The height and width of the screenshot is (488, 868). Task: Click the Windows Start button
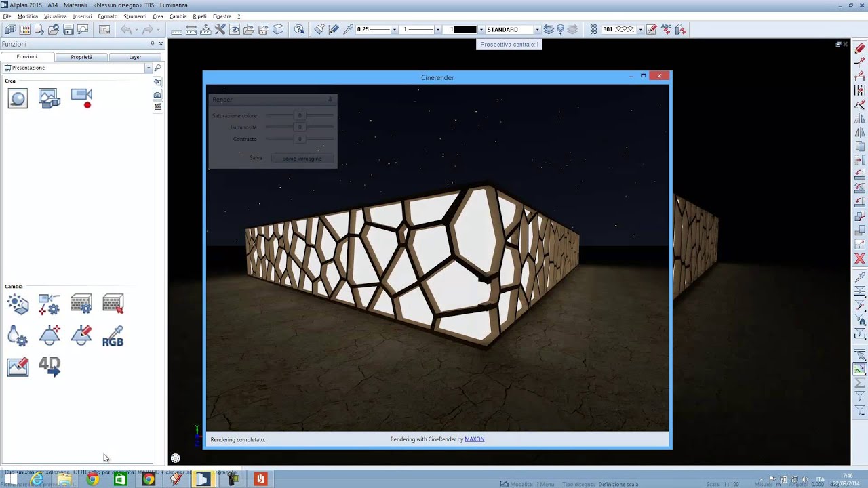(10, 480)
